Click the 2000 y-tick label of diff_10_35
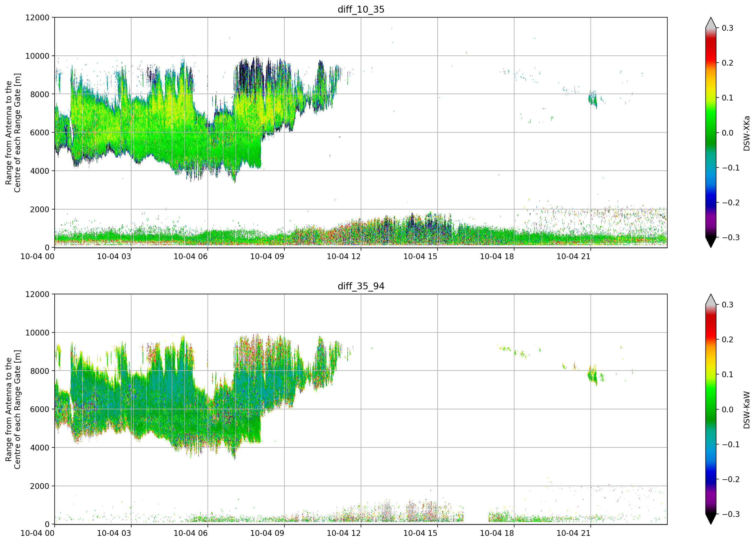This screenshot has height=543, width=756. click(40, 209)
